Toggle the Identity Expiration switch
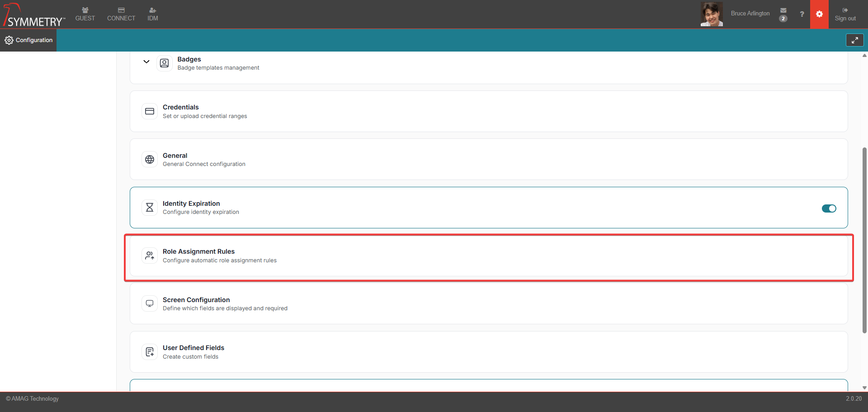Viewport: 868px width, 412px height. coord(829,208)
